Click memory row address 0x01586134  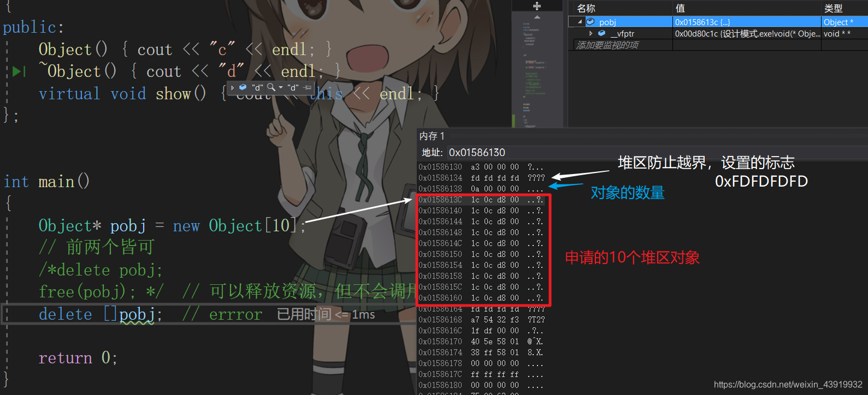point(440,178)
